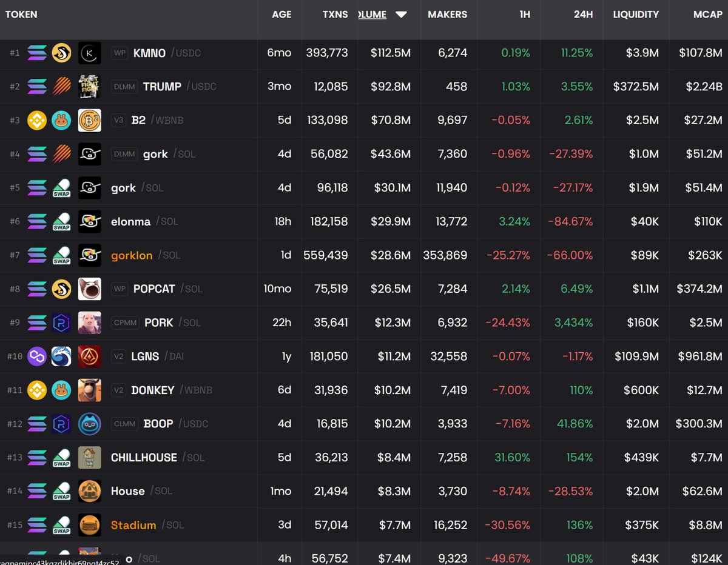Open the gorklon /SOL pair link
Screen dimensions: 728x565
pos(146,255)
